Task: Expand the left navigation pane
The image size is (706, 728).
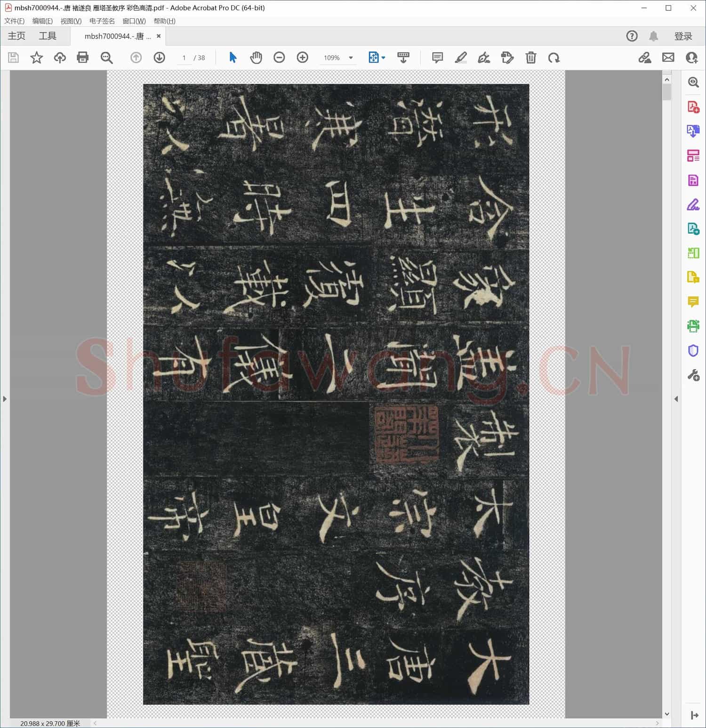Action: (x=5, y=399)
